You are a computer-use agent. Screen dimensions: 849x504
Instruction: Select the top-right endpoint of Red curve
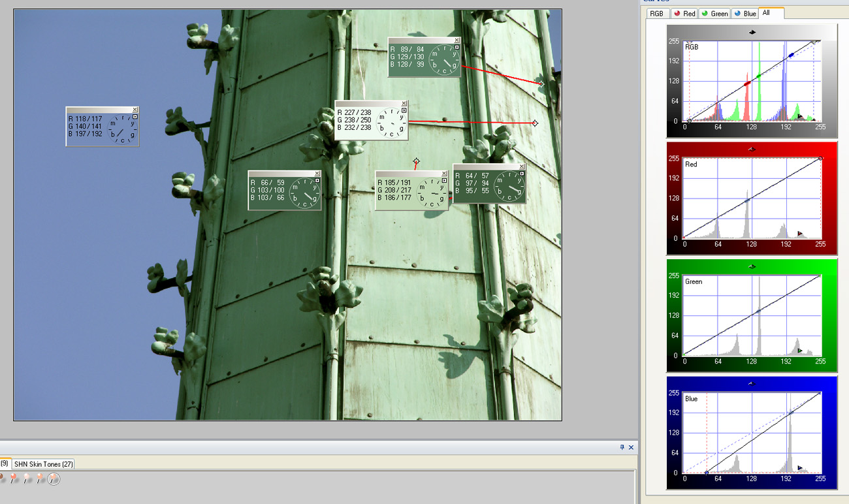pyautogui.click(x=820, y=158)
